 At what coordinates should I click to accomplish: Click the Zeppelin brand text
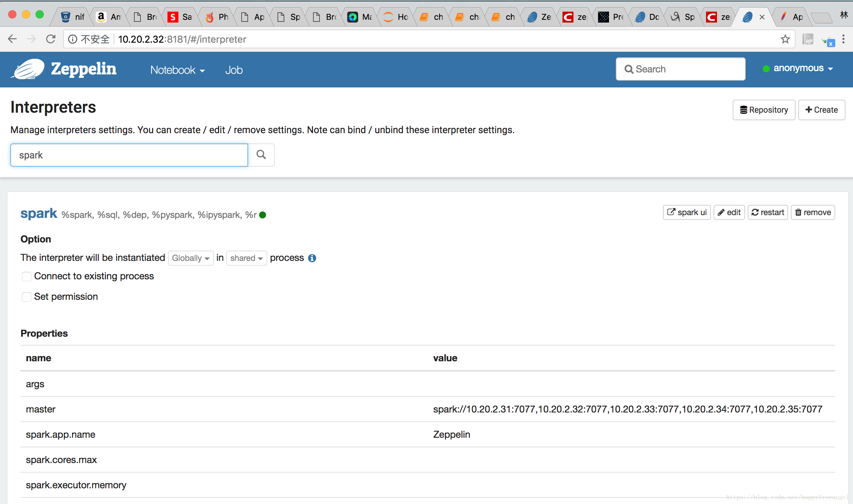[84, 69]
